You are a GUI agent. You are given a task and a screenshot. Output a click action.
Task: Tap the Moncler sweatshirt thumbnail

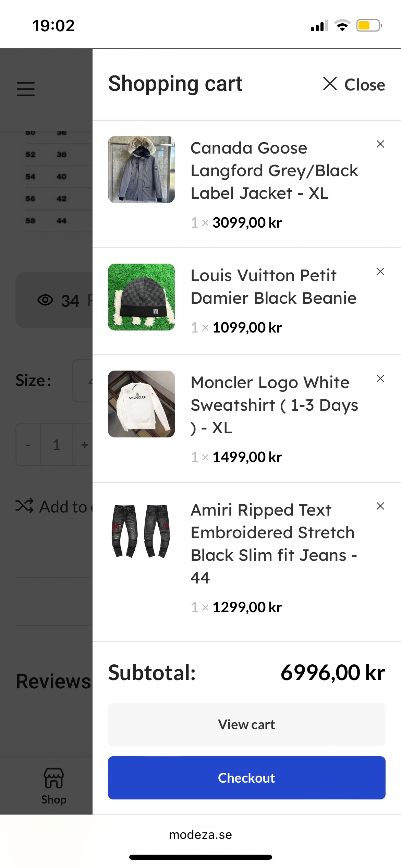141,404
